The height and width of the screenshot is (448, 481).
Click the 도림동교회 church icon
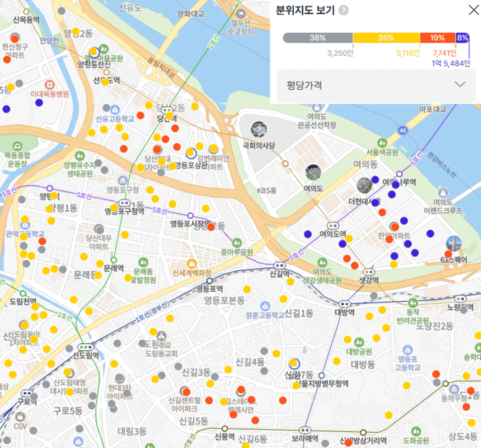[x=162, y=336]
